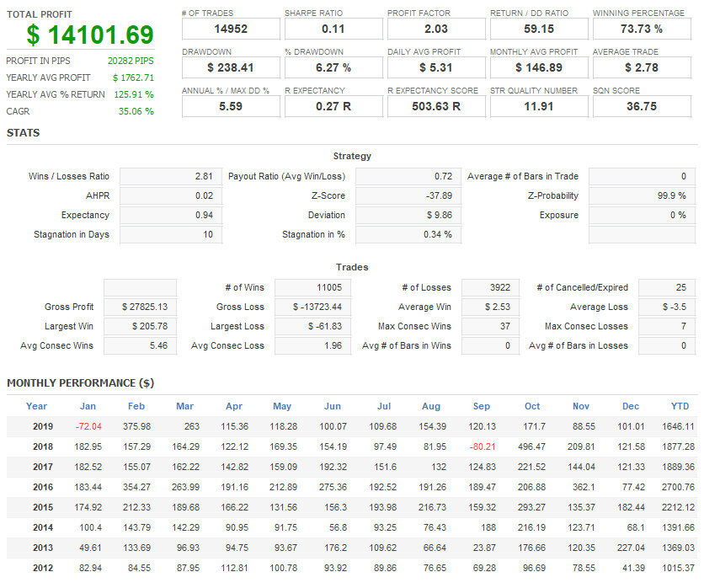The image size is (704, 588).
Task: Click the 2012 year row label
Action: tap(43, 568)
